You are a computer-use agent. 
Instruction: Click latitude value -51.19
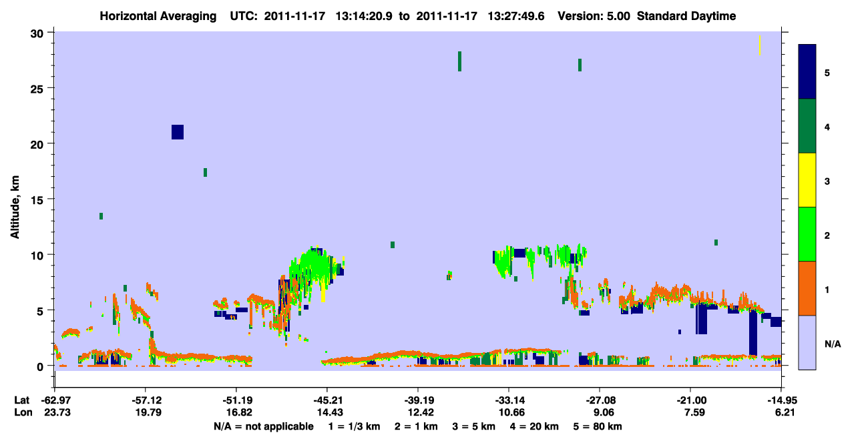pyautogui.click(x=236, y=400)
